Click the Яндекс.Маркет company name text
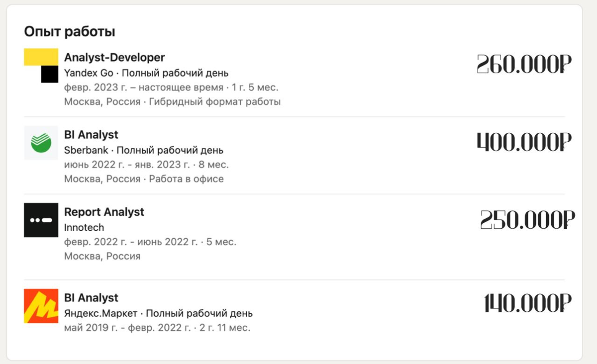597x364 pixels. click(100, 314)
